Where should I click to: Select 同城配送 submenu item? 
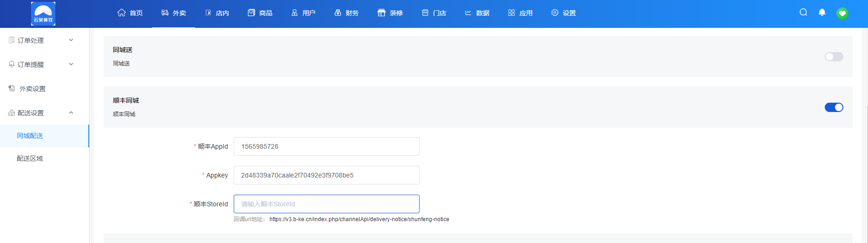44,136
